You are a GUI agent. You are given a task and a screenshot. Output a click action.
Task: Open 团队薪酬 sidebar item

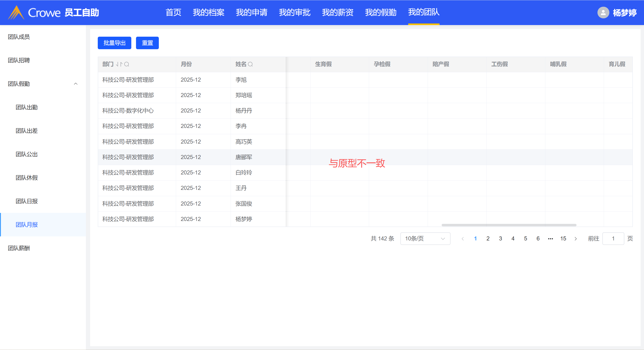point(19,248)
